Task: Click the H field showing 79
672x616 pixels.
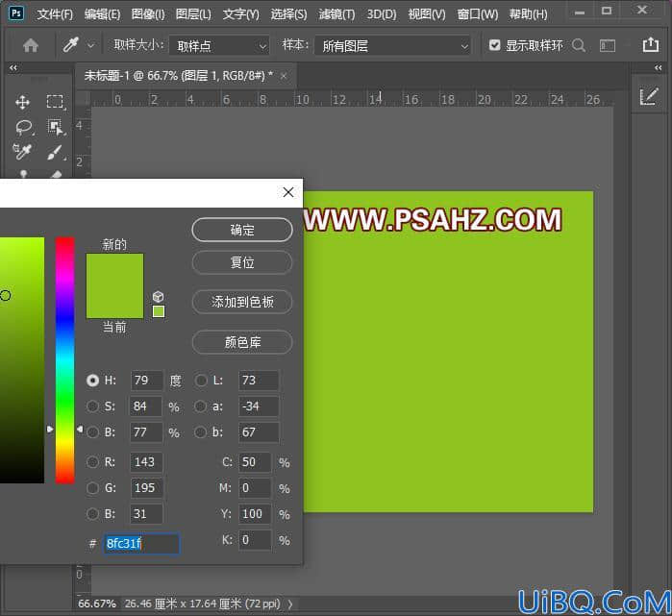Action: [146, 381]
